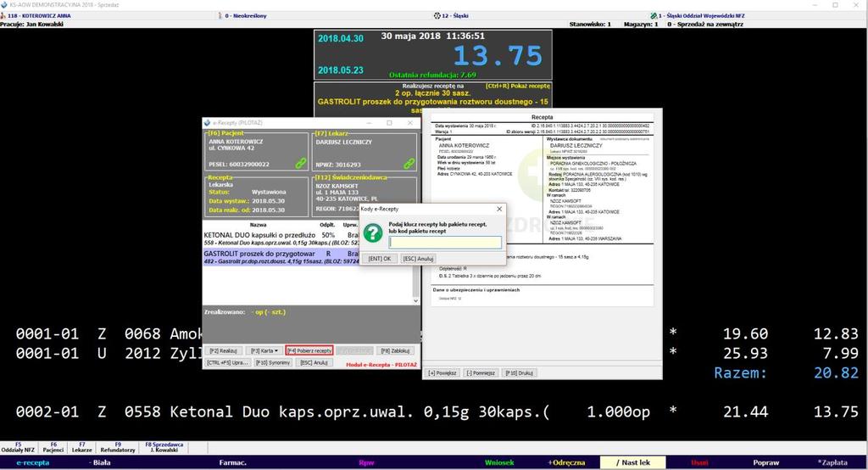Click the [F7] Lekarz panel header
Screen dimensions: 868x470
tap(332, 133)
